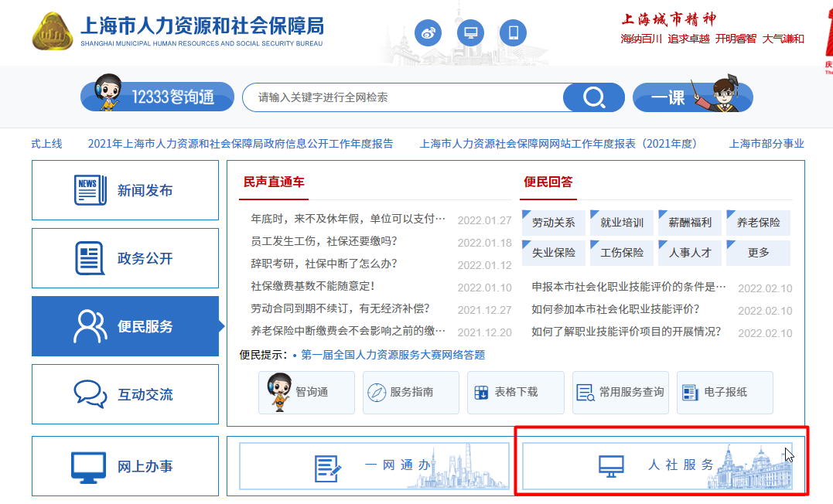Open article 年底时，来不及休年假
Image resolution: width=833 pixels, height=504 pixels.
(348, 219)
